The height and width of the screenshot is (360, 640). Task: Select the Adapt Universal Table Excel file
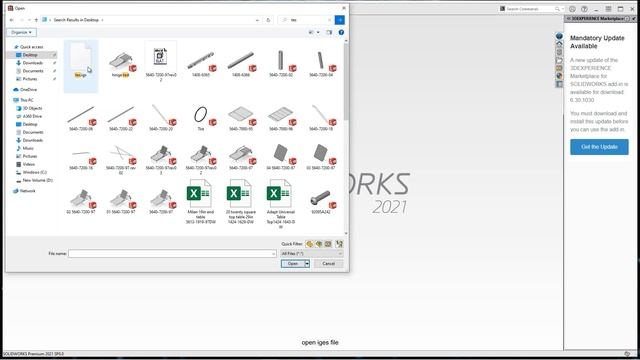click(x=281, y=203)
